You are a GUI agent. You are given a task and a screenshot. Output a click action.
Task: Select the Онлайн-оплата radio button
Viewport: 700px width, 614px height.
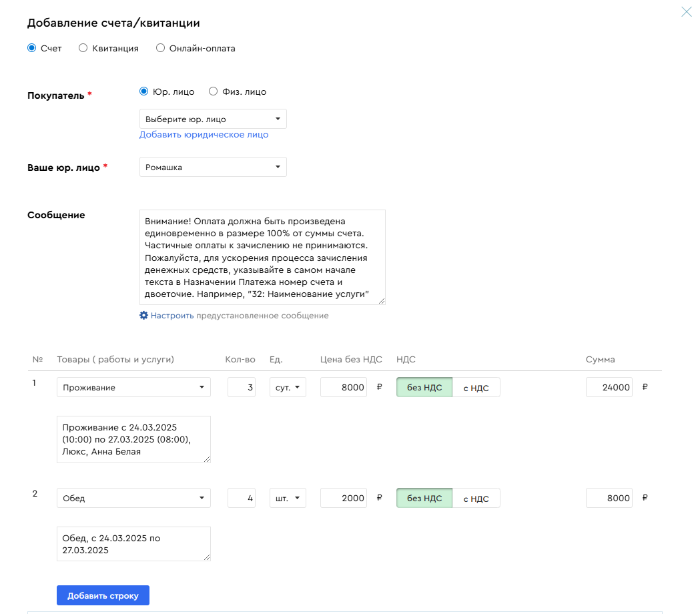coord(160,48)
